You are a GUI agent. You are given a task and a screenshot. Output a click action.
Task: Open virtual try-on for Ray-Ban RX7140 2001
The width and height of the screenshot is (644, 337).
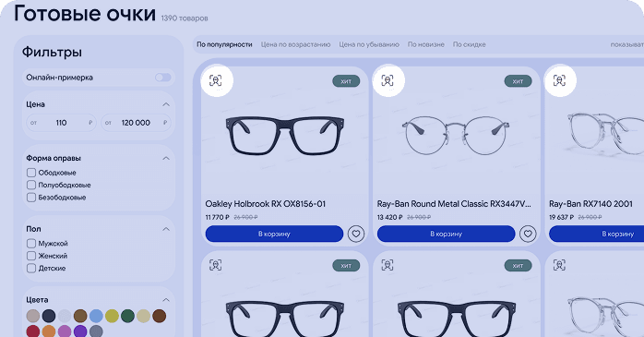pos(559,80)
